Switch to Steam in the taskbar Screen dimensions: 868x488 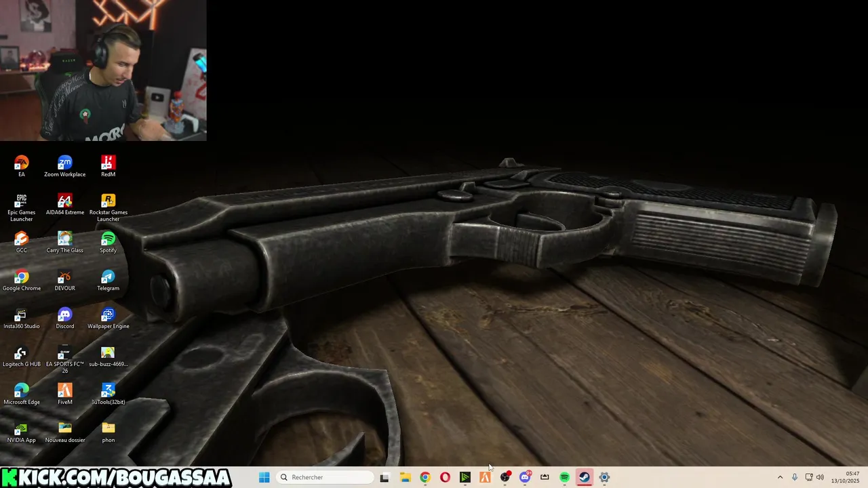[x=585, y=477]
